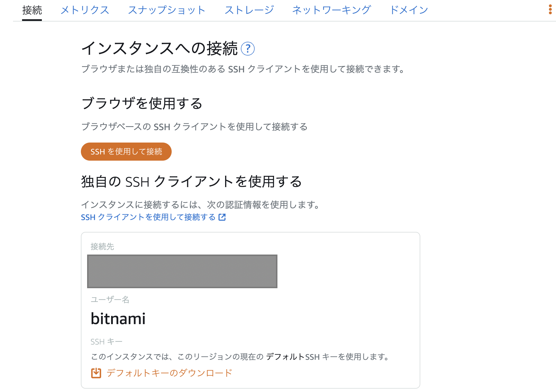Switch to the ネットワーキング tab

pyautogui.click(x=332, y=10)
